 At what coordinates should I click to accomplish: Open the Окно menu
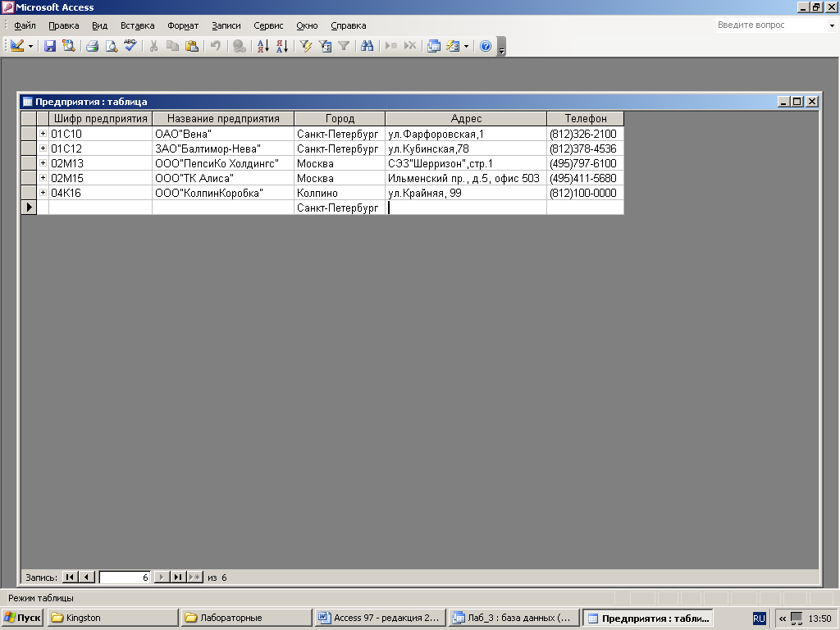tap(307, 25)
